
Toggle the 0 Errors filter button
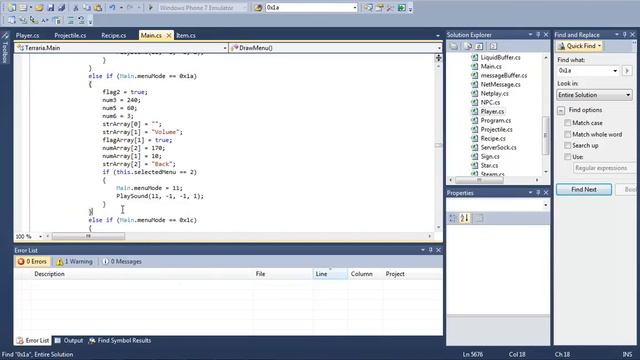coord(32,262)
